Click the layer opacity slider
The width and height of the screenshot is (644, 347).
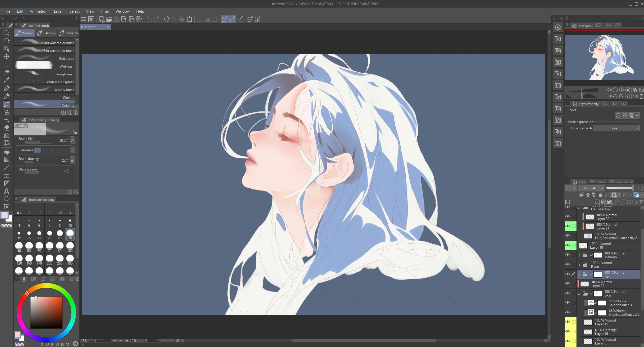point(620,188)
